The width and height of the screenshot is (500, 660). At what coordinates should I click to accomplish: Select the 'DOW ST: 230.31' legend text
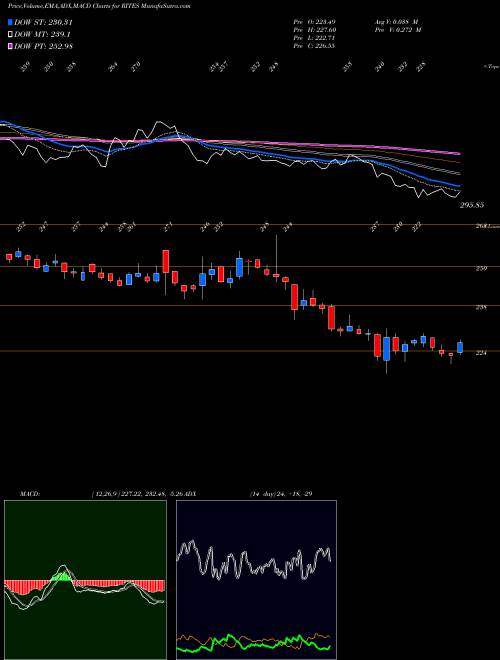(43, 22)
